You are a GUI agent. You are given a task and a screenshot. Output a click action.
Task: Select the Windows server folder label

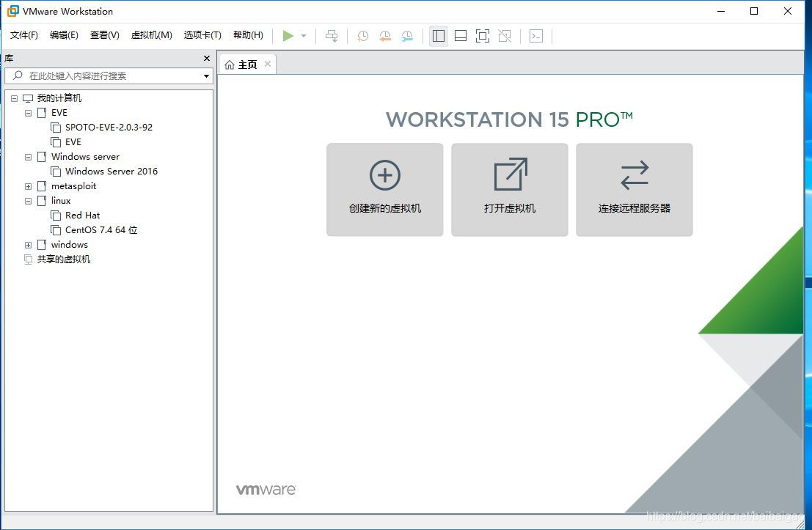(85, 156)
